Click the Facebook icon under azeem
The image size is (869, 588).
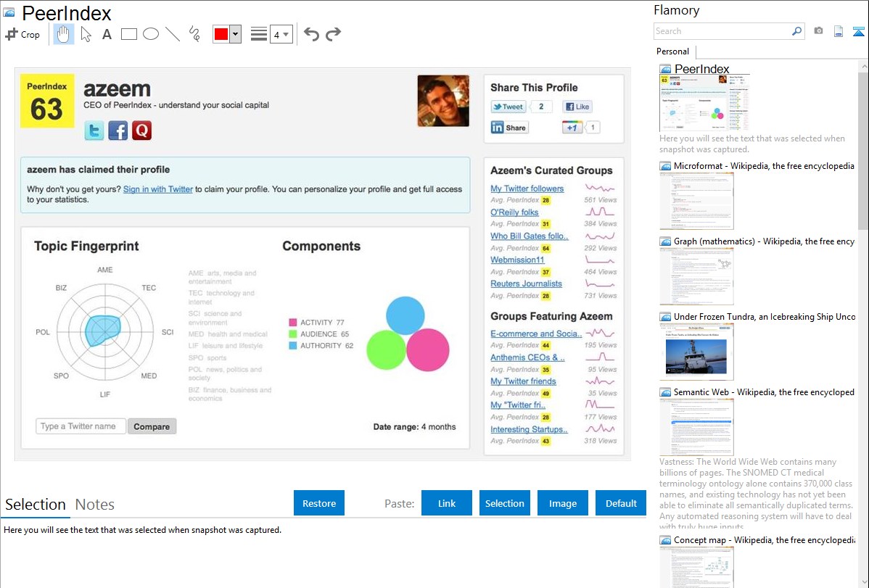pos(118,131)
